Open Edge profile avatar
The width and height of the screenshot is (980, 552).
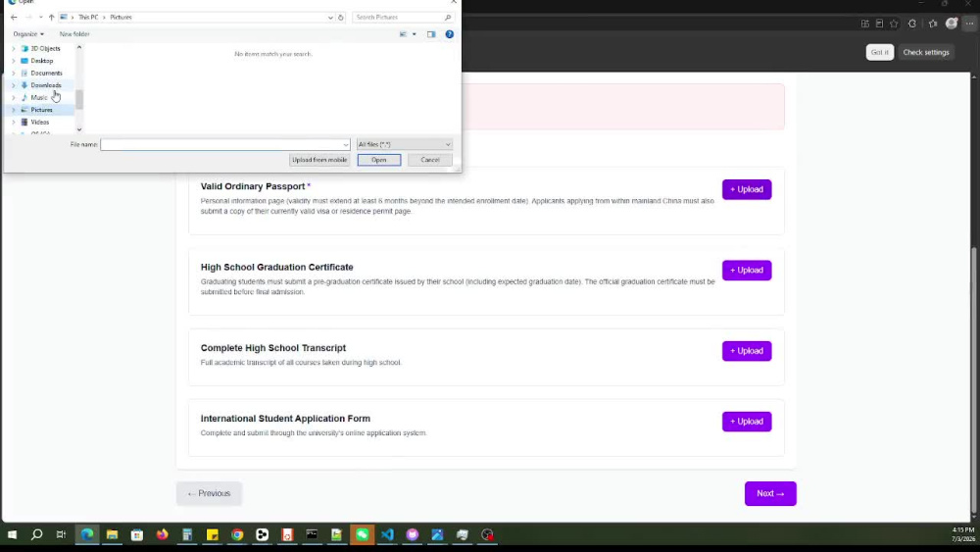952,24
